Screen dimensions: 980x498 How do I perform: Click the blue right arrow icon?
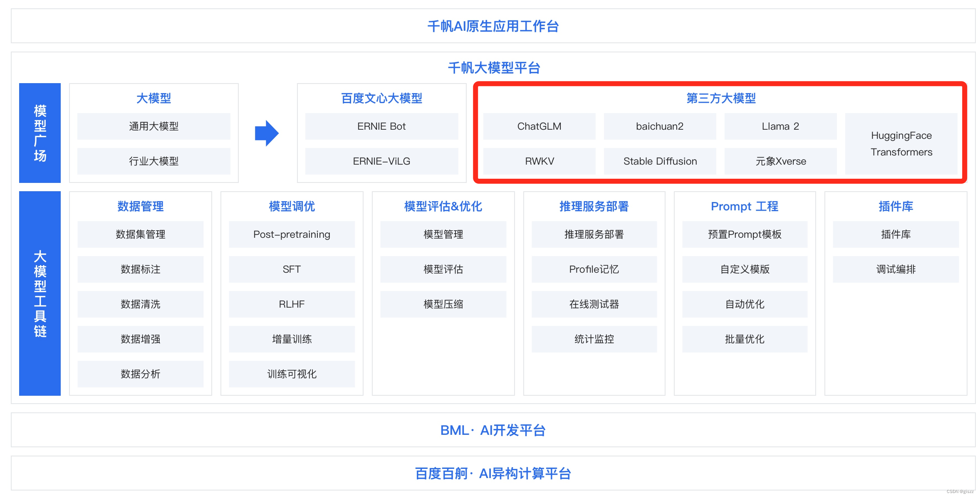(267, 133)
